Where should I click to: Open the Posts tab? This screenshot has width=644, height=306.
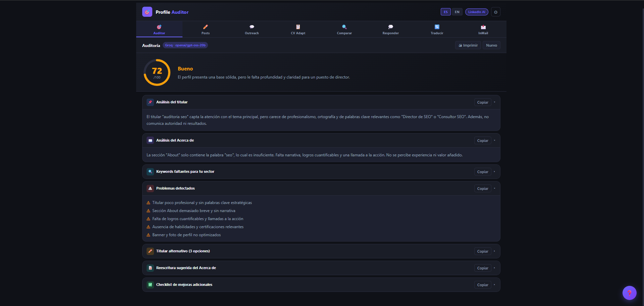[x=206, y=30]
